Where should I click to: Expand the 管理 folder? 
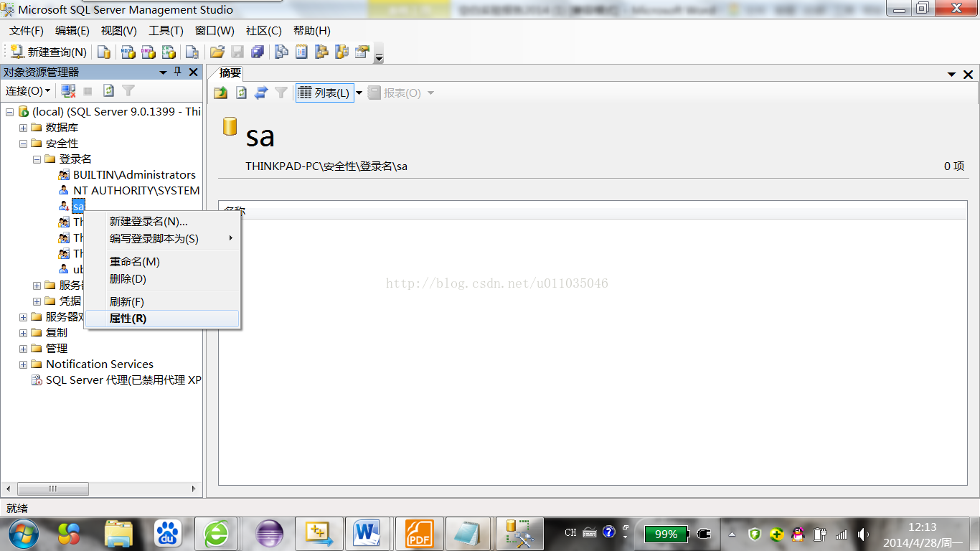click(x=24, y=349)
